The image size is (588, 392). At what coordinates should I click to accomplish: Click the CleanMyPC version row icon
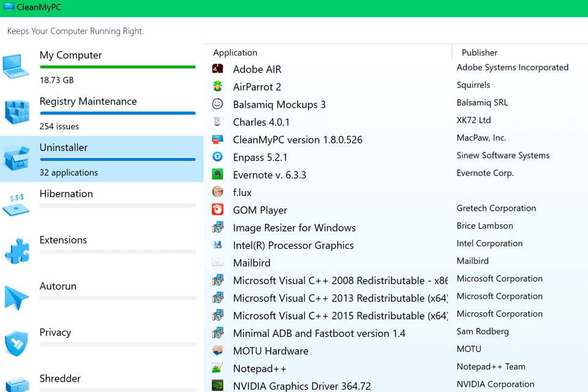(217, 139)
